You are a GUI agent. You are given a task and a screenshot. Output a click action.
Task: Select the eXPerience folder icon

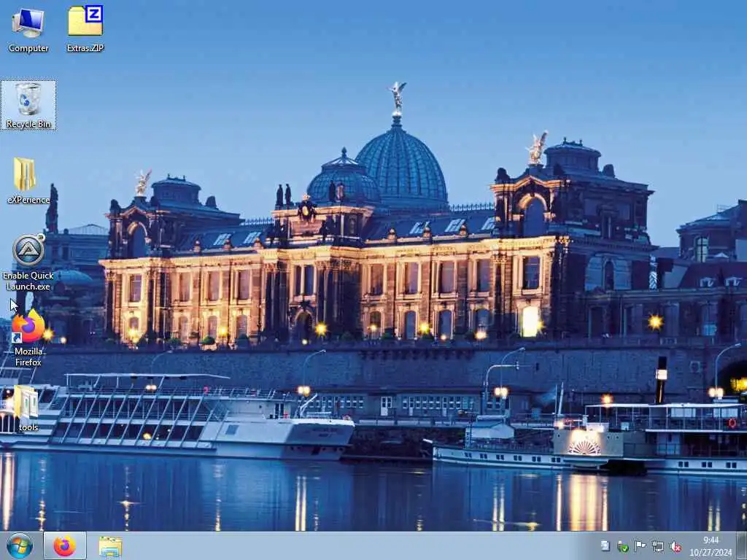28,181
